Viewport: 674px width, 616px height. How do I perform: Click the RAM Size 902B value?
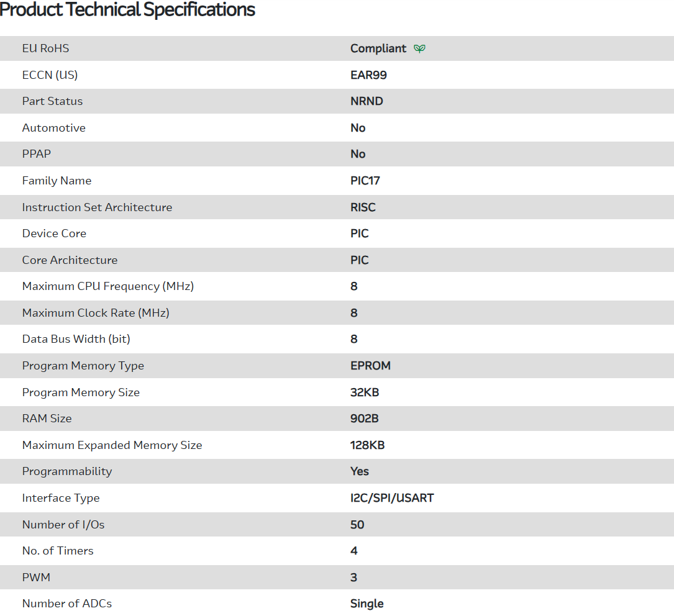click(x=364, y=419)
